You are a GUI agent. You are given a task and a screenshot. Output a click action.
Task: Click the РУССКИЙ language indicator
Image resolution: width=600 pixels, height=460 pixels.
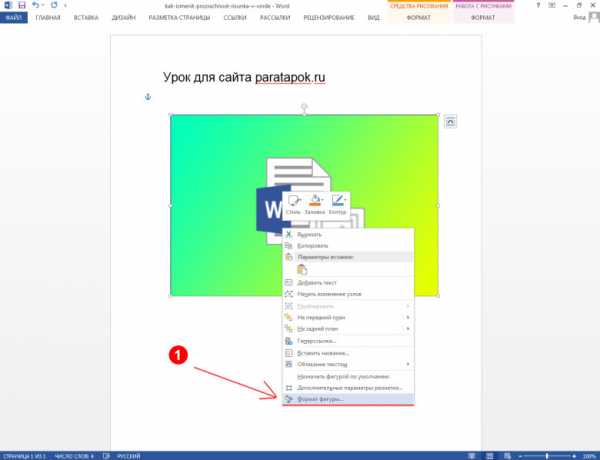pyautogui.click(x=129, y=456)
